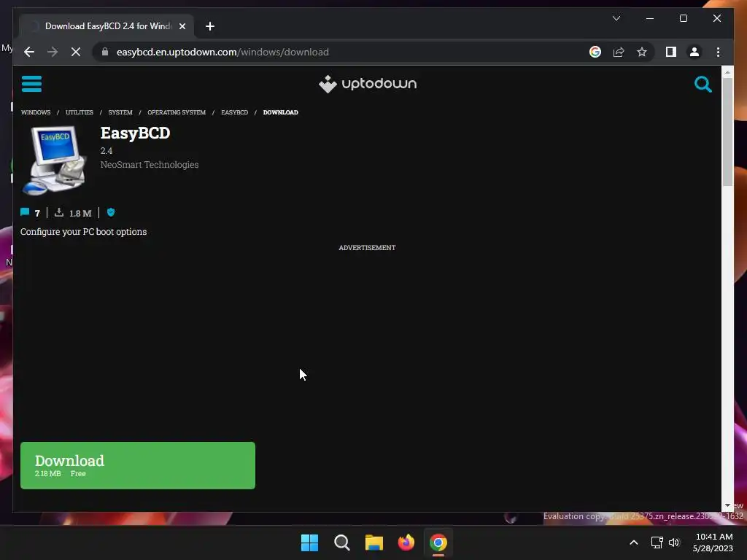Click the page scrollbar thumb
Screen dimensions: 747x560
pos(727,132)
